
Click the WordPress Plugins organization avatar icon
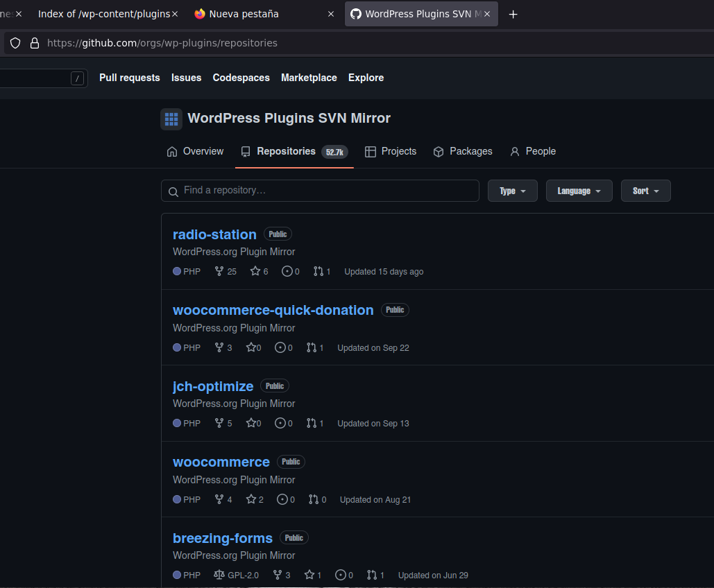pyautogui.click(x=171, y=119)
